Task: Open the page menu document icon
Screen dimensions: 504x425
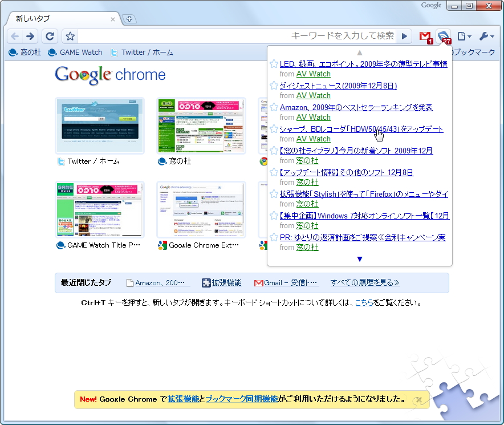Action: (463, 35)
